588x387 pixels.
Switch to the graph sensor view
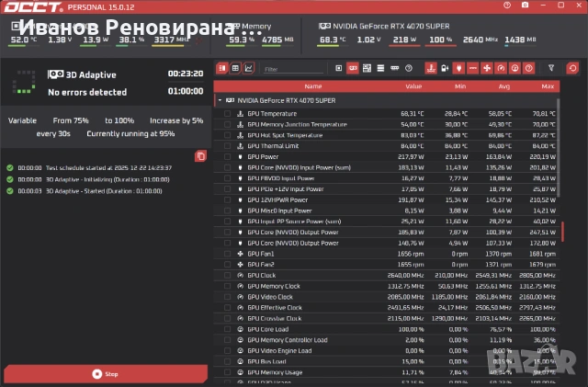[249, 68]
